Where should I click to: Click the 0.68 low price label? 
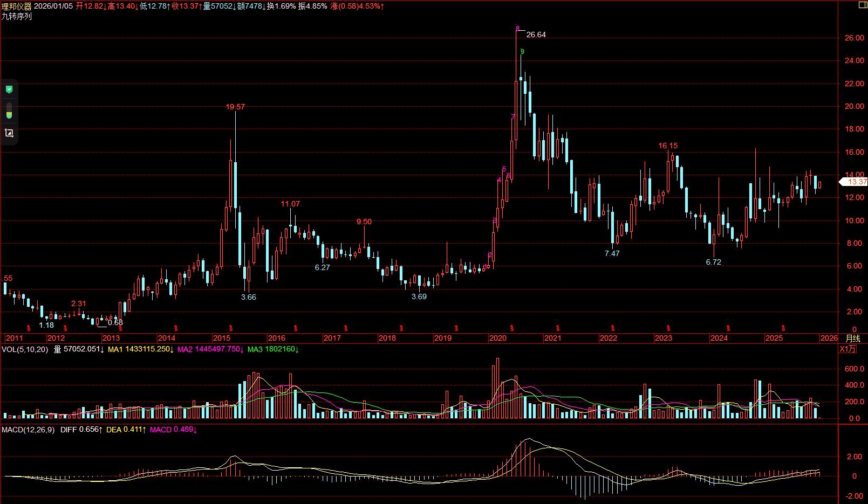115,322
